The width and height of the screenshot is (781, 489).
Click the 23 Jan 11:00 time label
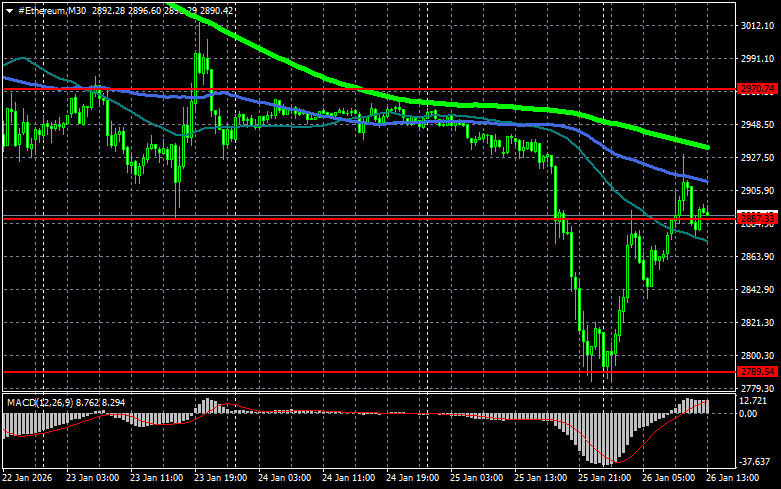[156, 478]
